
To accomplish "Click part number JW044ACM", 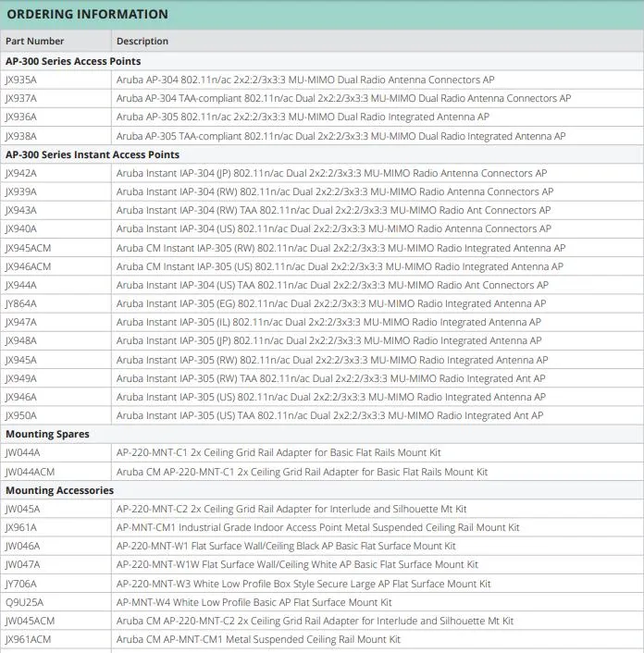I will click(x=31, y=472).
